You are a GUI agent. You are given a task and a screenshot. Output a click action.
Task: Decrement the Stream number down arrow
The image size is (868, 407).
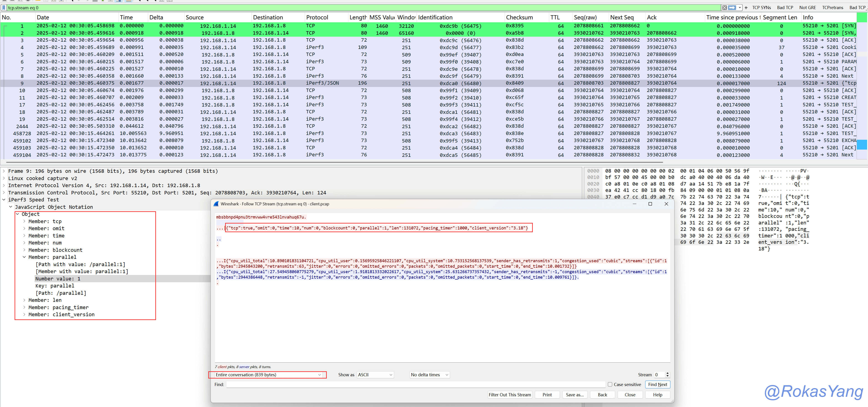click(x=667, y=376)
